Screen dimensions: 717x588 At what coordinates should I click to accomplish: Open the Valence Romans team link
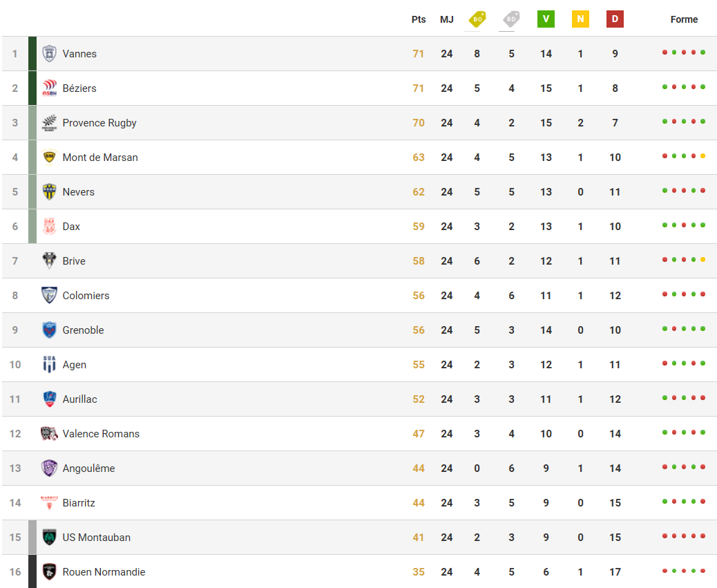pos(101,433)
